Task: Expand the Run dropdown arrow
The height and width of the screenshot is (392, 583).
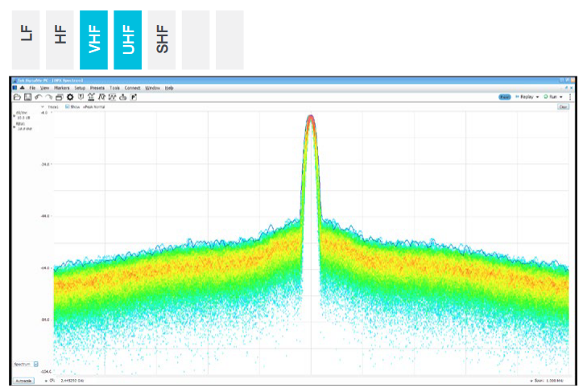Action: click(561, 97)
